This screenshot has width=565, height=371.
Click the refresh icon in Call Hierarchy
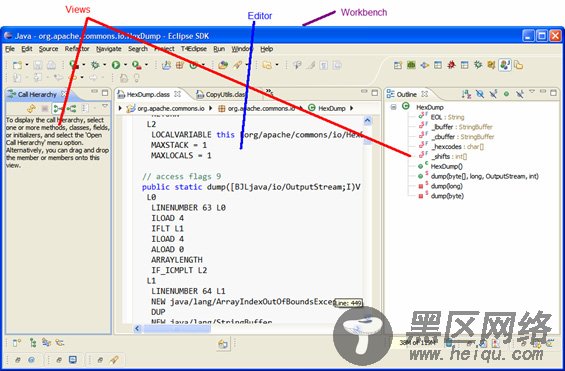(x=32, y=108)
